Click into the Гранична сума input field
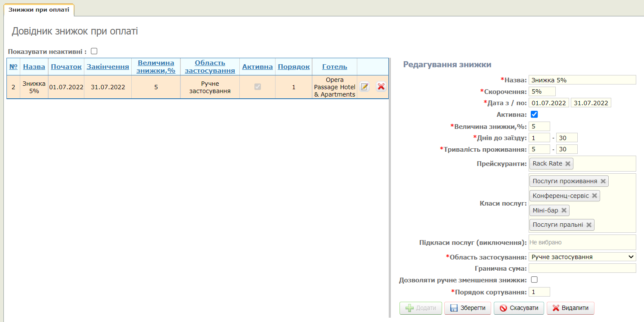 click(x=582, y=269)
